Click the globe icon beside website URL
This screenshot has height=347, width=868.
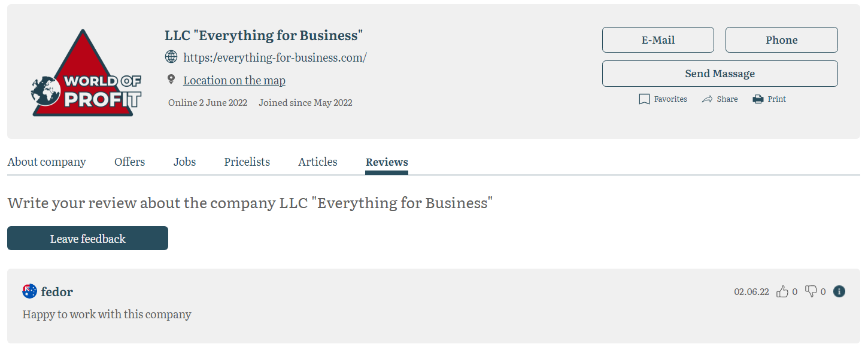pos(171,57)
